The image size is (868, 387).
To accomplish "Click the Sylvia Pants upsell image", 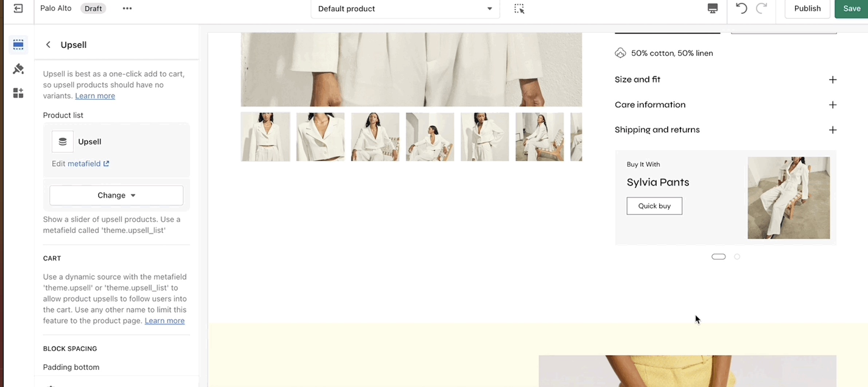I will (789, 198).
